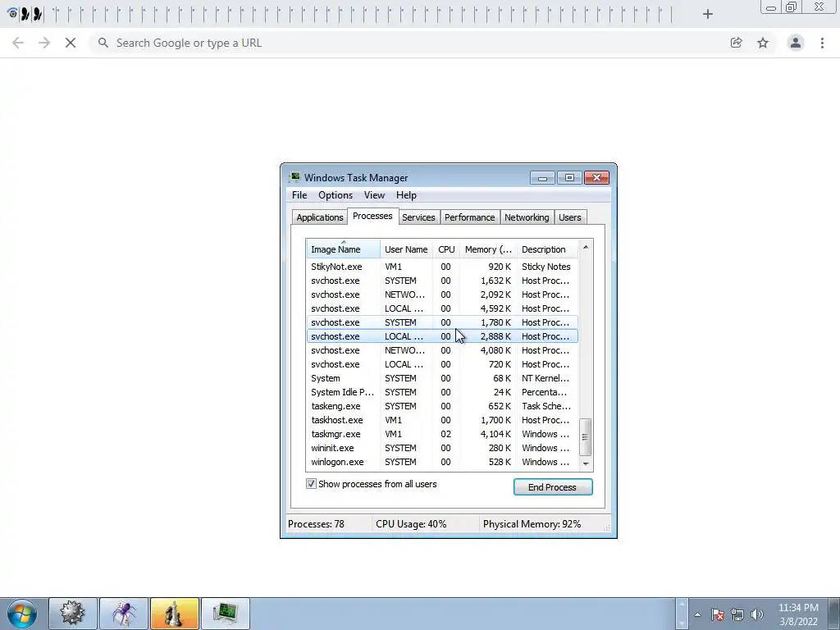Viewport: 840px width, 630px height.
Task: Click the browser back arrow
Action: pyautogui.click(x=18, y=43)
